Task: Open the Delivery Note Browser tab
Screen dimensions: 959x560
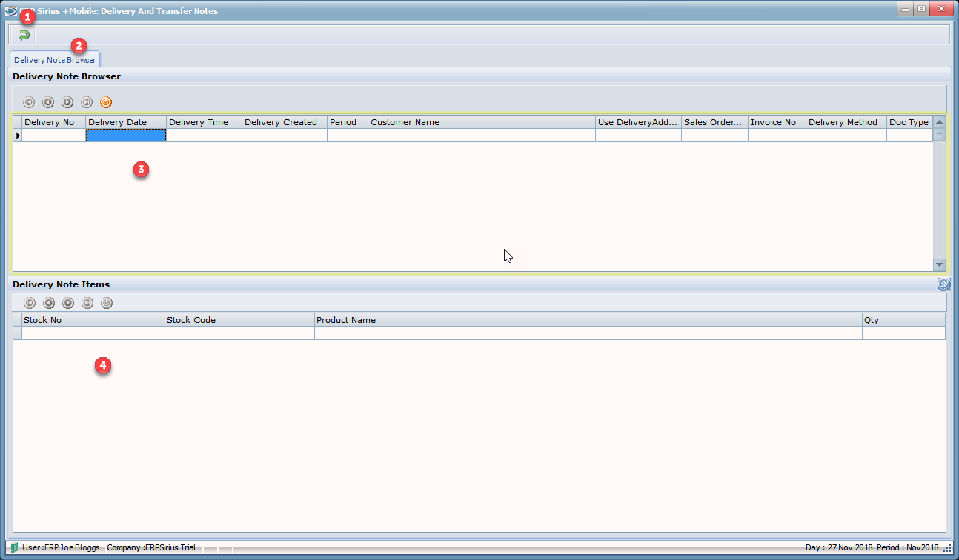Action: [55, 60]
